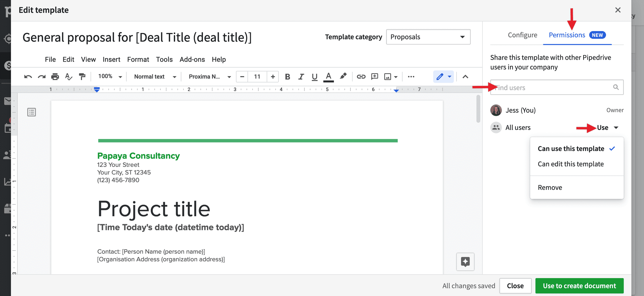Close the Edit template dialog with X
This screenshot has width=644, height=296.
tap(618, 10)
